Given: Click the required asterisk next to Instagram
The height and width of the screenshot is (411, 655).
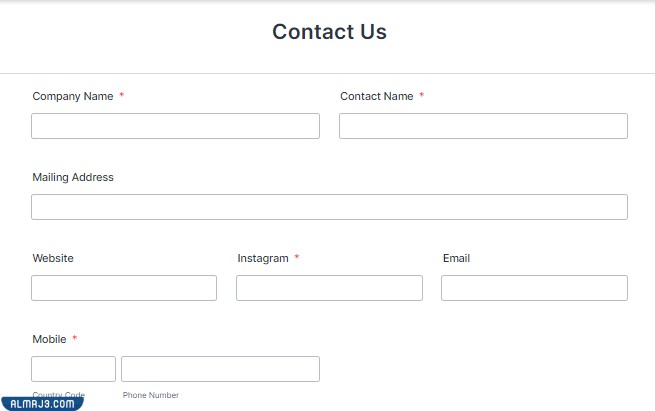Looking at the screenshot, I should (297, 257).
